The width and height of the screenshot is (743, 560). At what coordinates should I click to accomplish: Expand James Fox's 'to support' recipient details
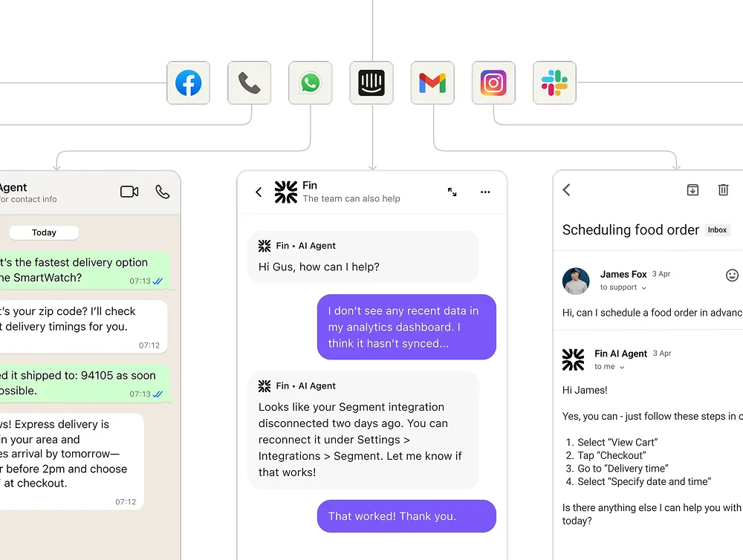pyautogui.click(x=623, y=287)
